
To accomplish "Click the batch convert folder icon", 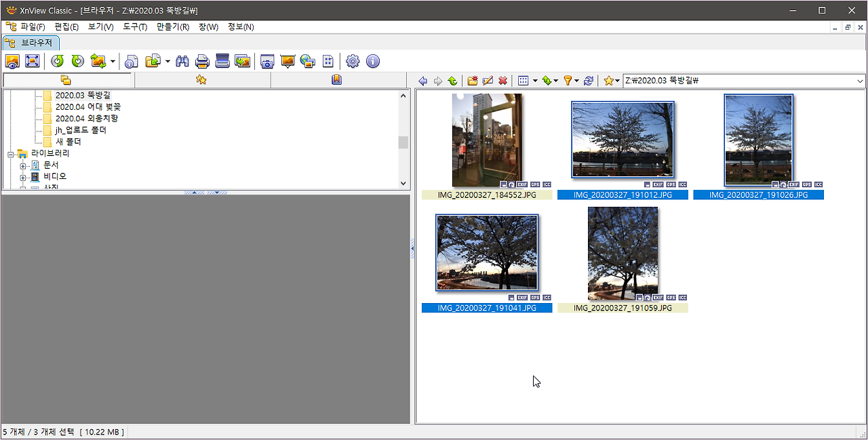I will 153,61.
